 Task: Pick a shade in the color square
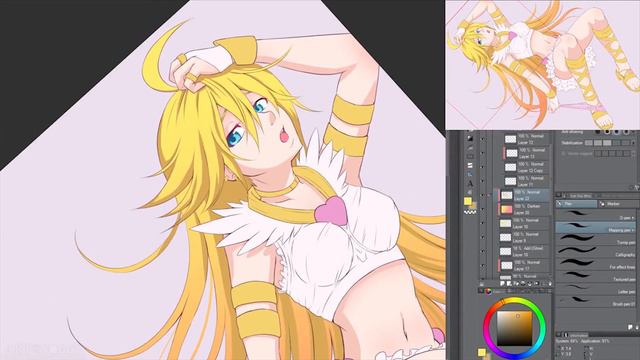[514, 329]
